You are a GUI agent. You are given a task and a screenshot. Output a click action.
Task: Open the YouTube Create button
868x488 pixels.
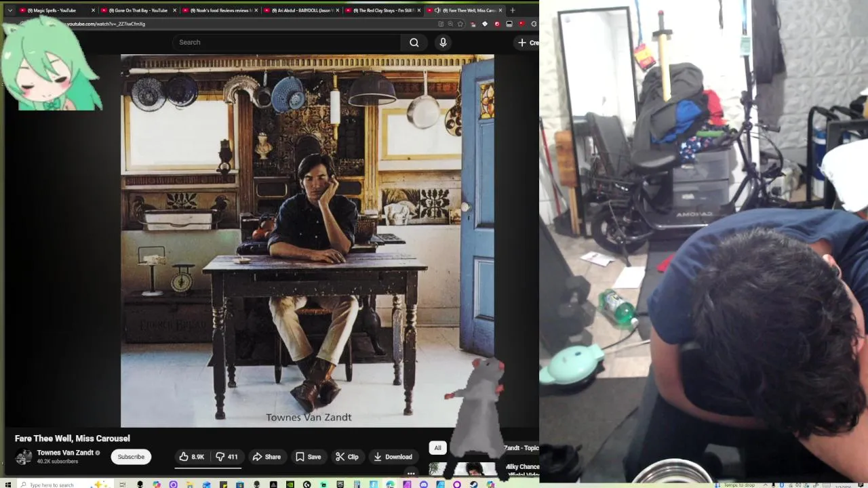(528, 42)
